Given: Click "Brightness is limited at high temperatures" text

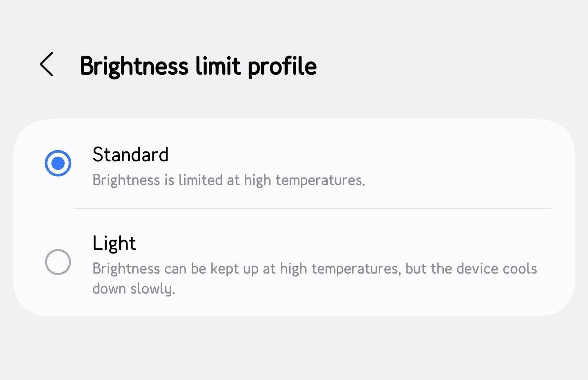Looking at the screenshot, I should [228, 180].
